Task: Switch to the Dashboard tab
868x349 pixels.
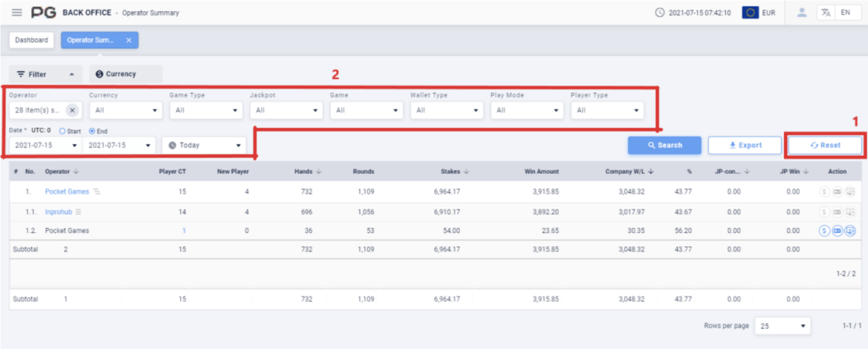Action: (x=31, y=40)
